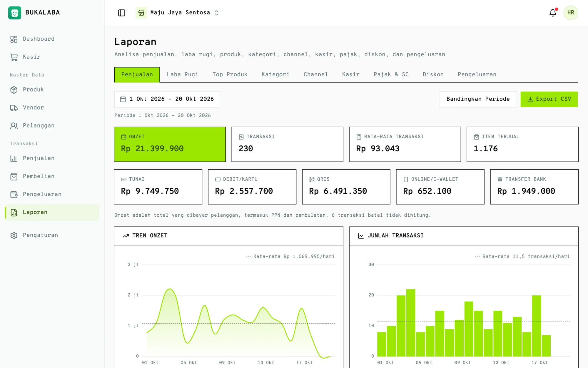The height and width of the screenshot is (368, 588).
Task: Click the Produk box icon in the sidebar
Action: point(14,90)
